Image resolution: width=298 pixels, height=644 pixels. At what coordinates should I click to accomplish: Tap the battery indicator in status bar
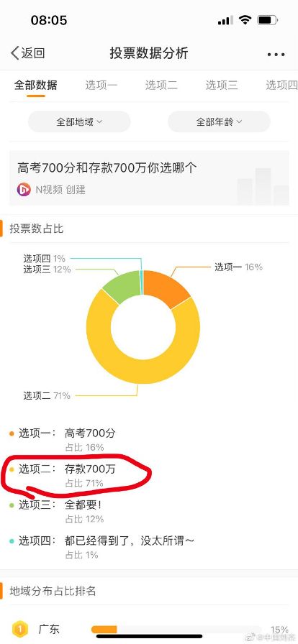point(268,19)
